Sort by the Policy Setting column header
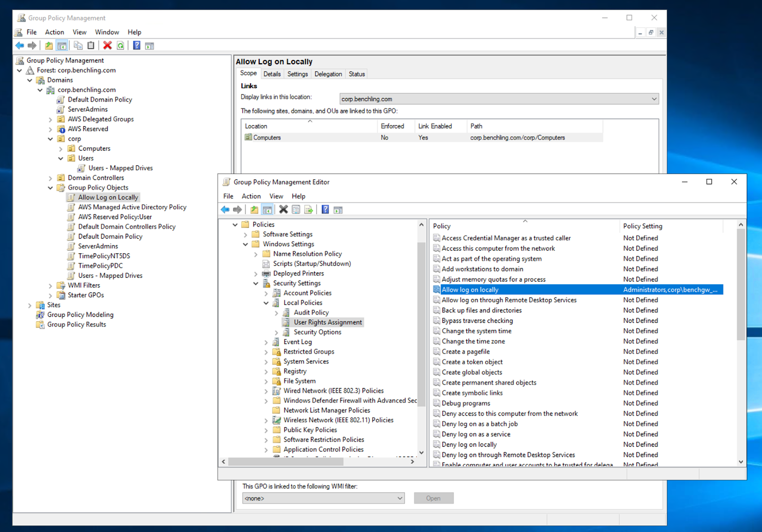The image size is (762, 532). [642, 226]
